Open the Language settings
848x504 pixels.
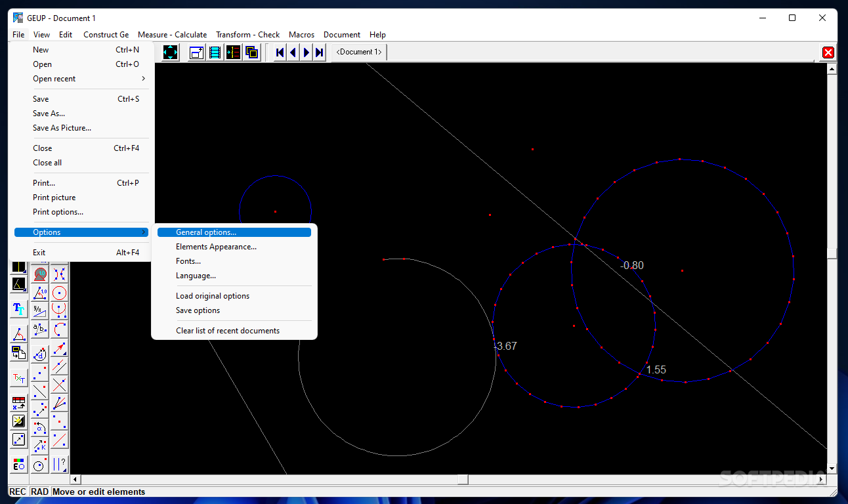234,276
